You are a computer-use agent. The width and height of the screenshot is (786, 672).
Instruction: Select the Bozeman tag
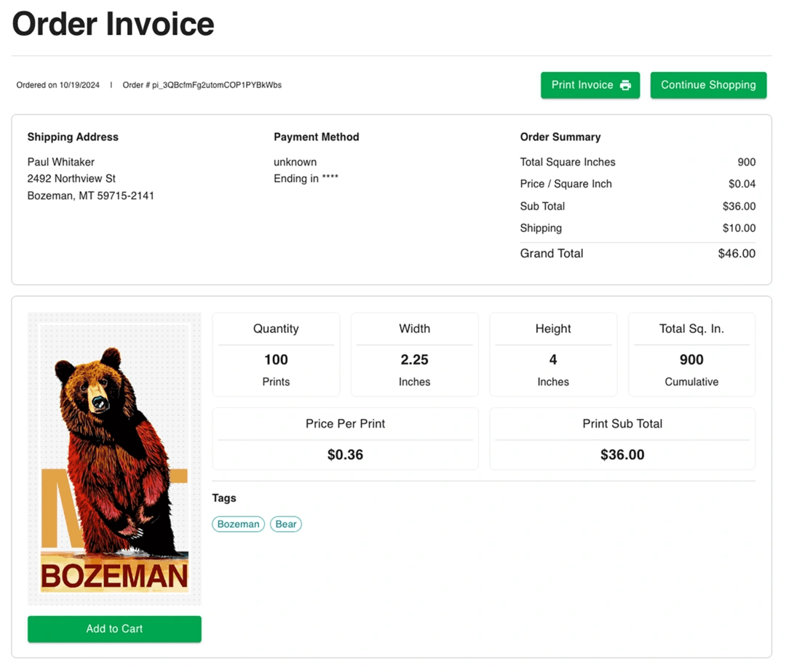point(238,524)
